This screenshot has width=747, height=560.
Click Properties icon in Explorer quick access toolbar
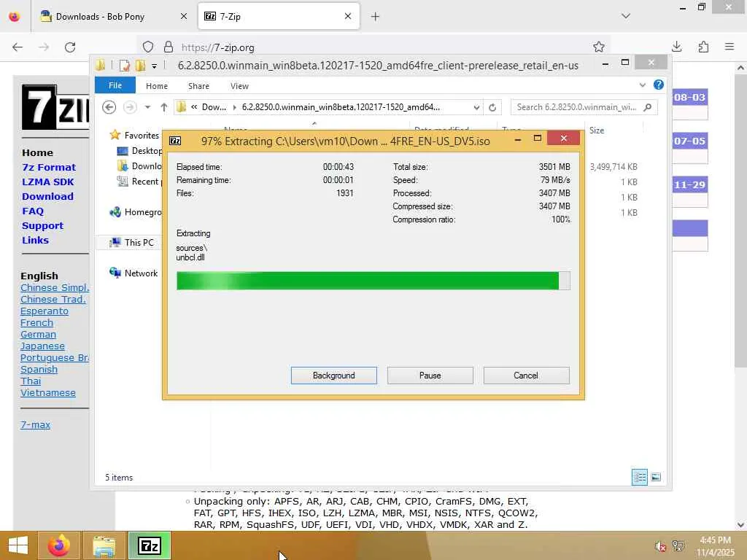pyautogui.click(x=124, y=66)
